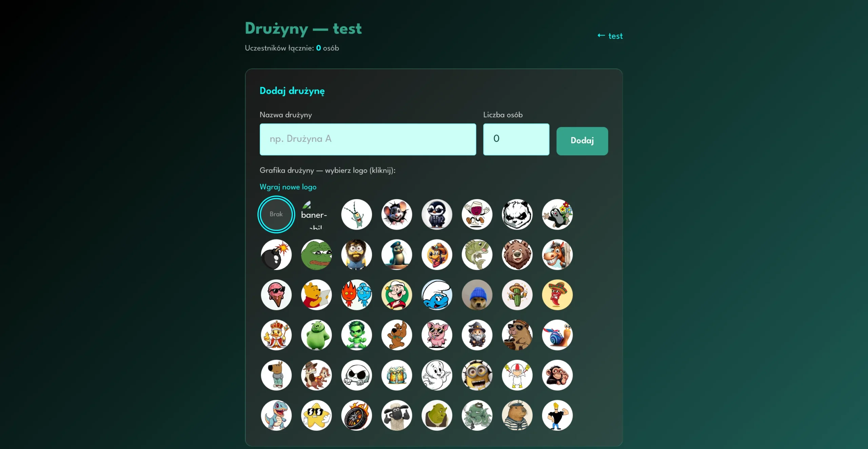The image size is (868, 449).
Task: Select the Johnny Bravo logo
Action: (x=557, y=415)
